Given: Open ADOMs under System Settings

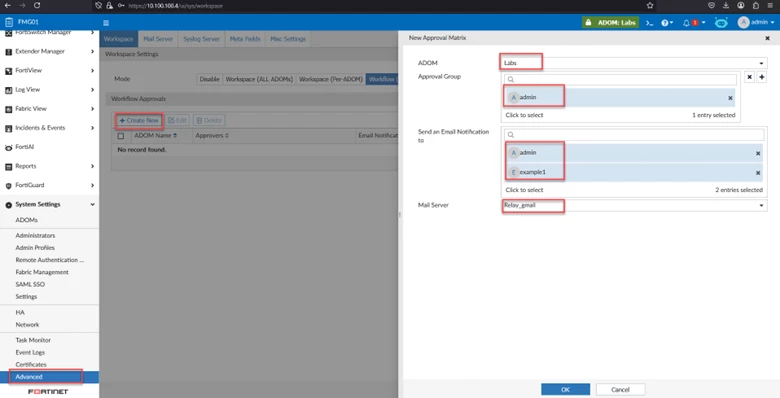Looking at the screenshot, I should point(26,220).
